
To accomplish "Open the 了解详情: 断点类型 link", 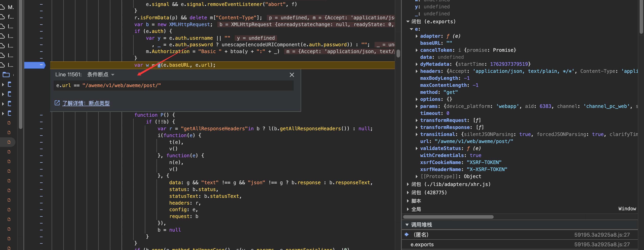I will (x=86, y=103).
